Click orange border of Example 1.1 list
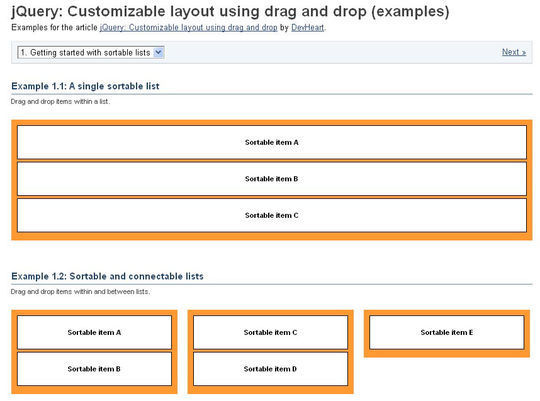540x401 pixels. click(272, 236)
